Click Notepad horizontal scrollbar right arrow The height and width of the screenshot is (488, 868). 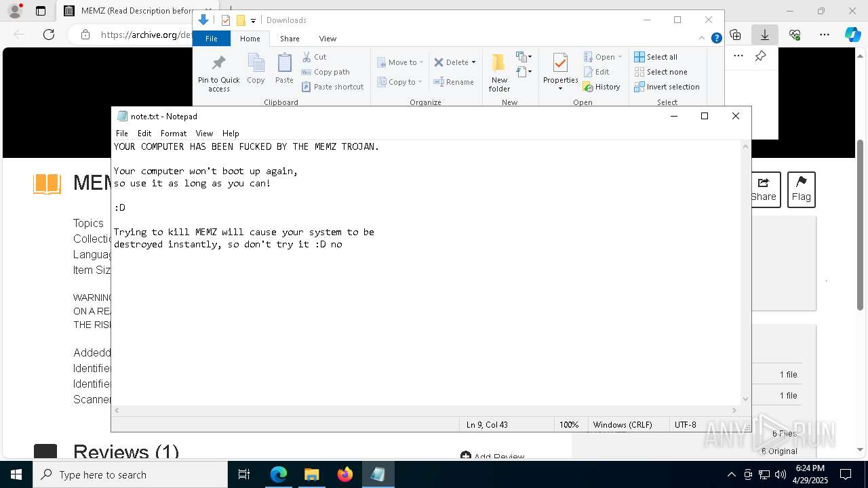(x=734, y=410)
